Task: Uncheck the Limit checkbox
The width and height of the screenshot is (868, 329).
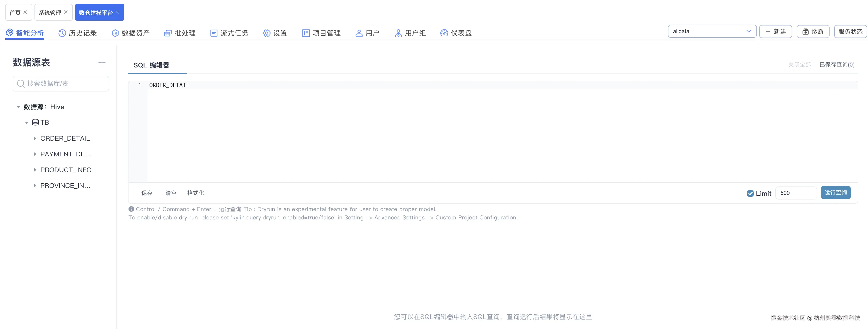Action: point(750,193)
